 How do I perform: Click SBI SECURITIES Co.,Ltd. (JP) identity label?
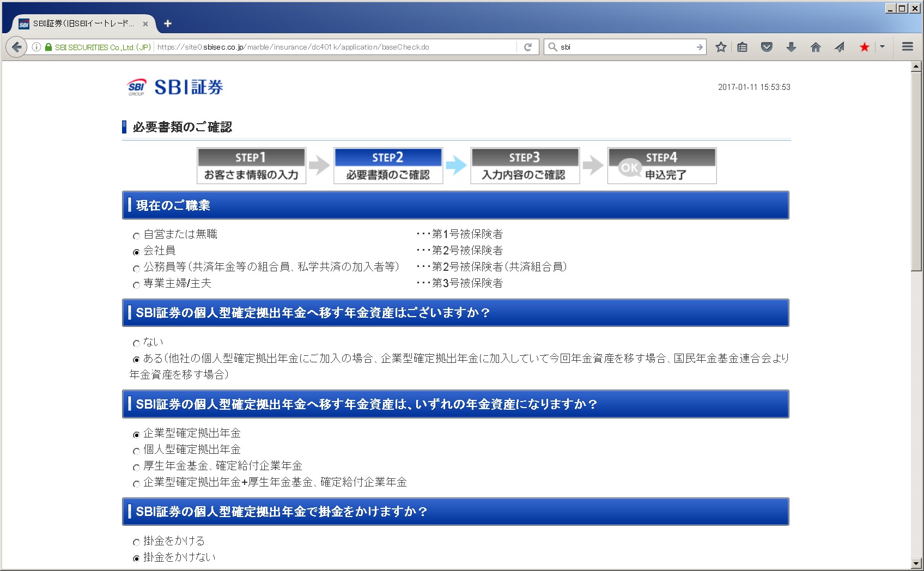point(102,47)
